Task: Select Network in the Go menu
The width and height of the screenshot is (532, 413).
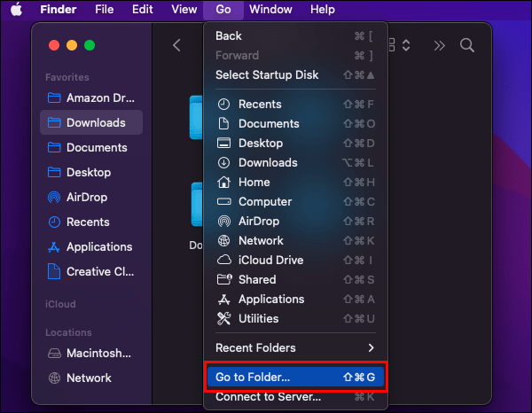Action: (x=261, y=241)
